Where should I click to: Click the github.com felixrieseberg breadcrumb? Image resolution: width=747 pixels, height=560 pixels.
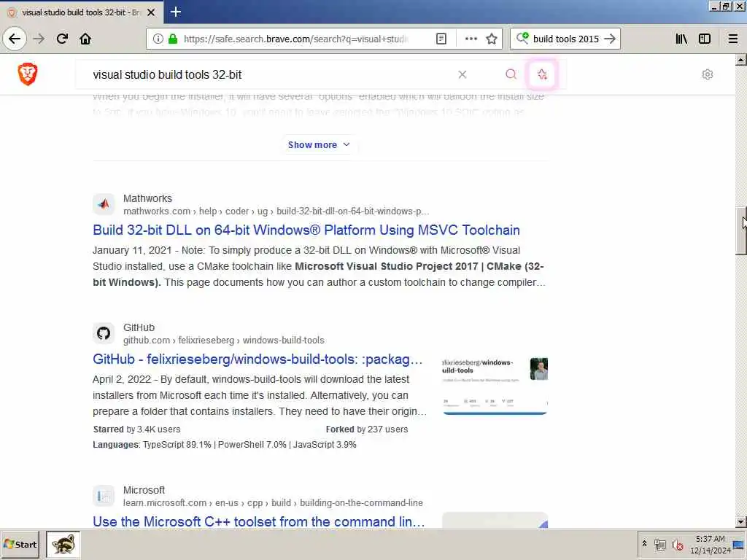[x=224, y=340]
